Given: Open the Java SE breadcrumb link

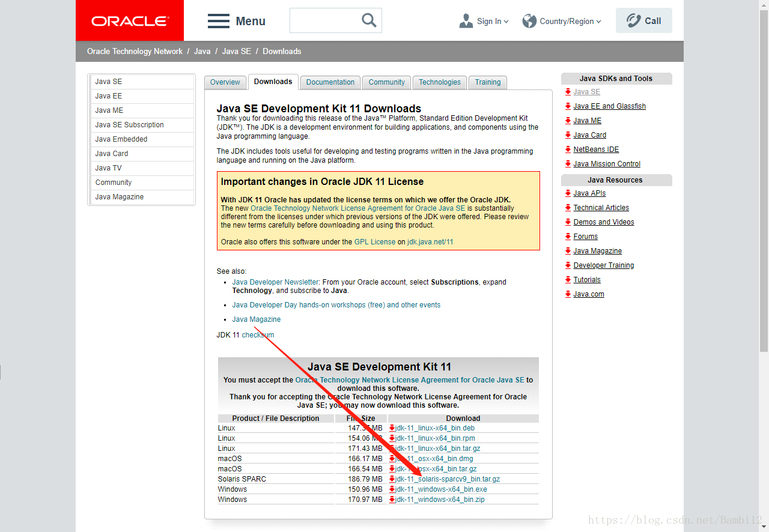Looking at the screenshot, I should pyautogui.click(x=237, y=51).
